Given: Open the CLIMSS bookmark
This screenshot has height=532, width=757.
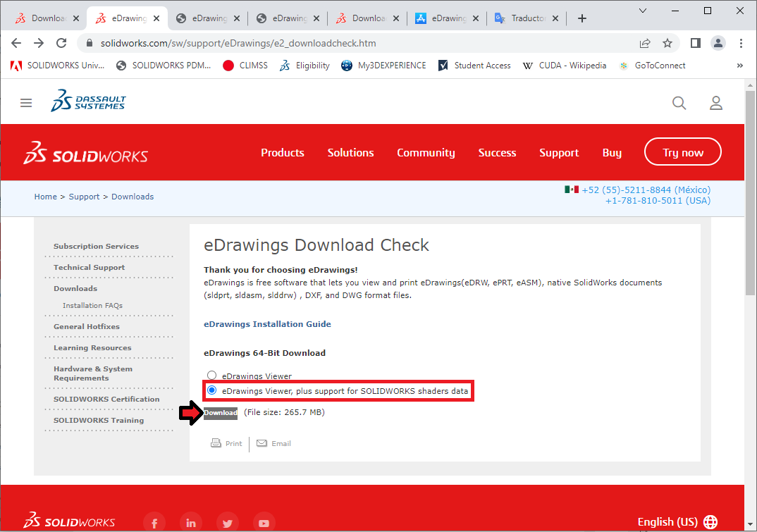Looking at the screenshot, I should click(245, 66).
